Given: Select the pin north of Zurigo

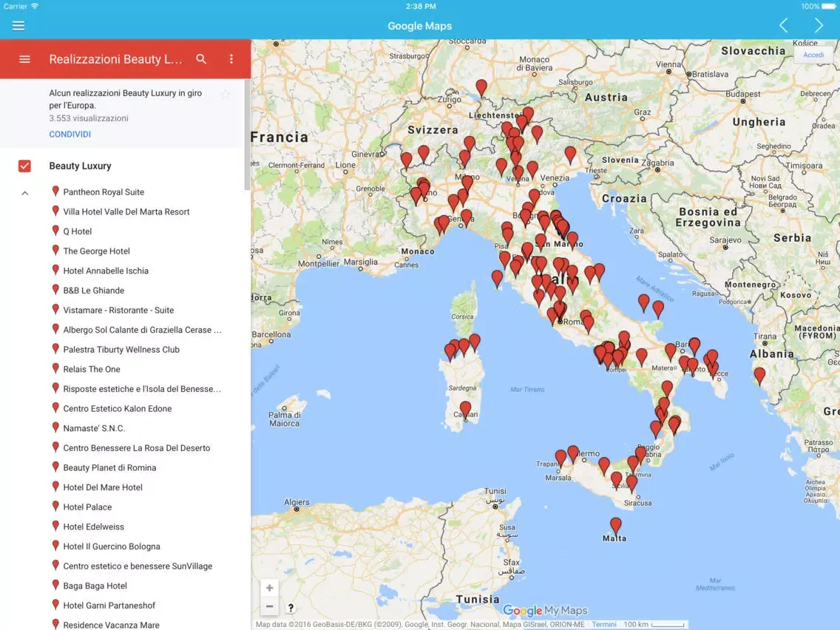Looking at the screenshot, I should 481,87.
